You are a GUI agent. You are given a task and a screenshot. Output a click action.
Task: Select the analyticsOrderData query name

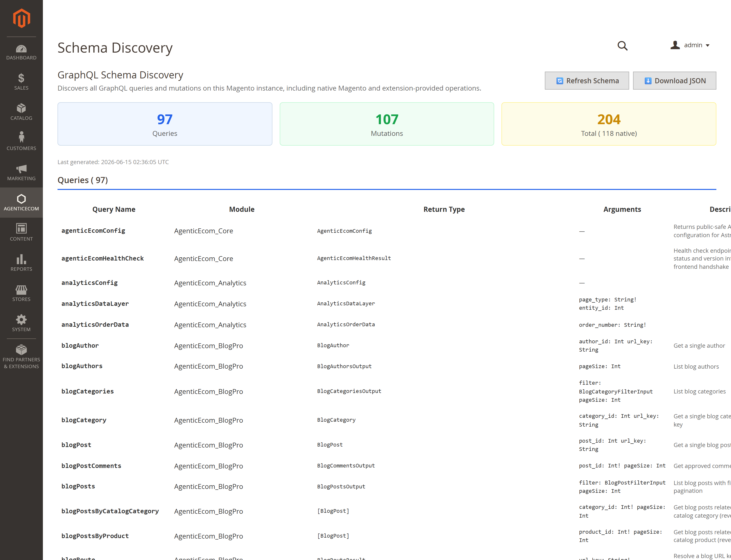[x=95, y=325]
